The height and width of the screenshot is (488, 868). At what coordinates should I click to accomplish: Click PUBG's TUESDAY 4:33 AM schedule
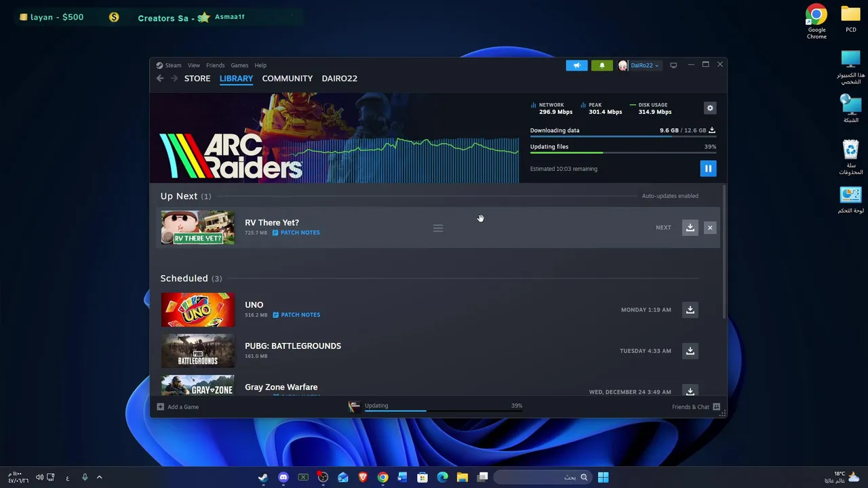point(646,351)
